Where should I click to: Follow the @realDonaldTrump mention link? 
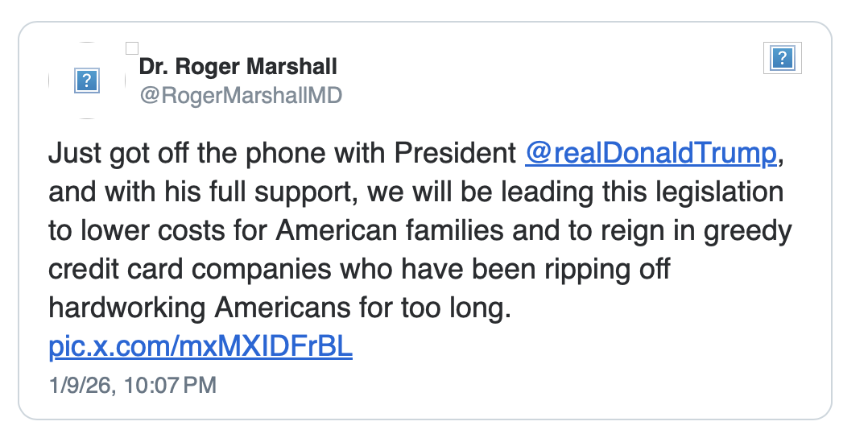pos(651,154)
